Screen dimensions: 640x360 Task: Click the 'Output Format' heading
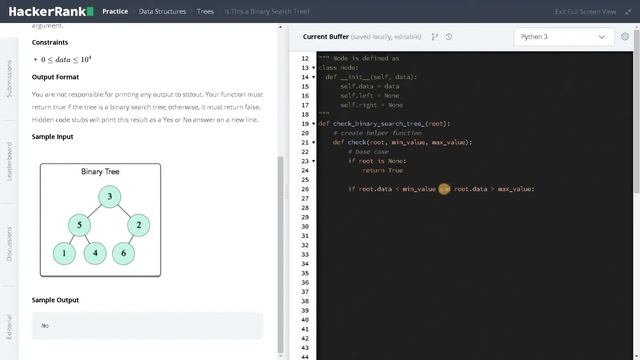coord(55,77)
